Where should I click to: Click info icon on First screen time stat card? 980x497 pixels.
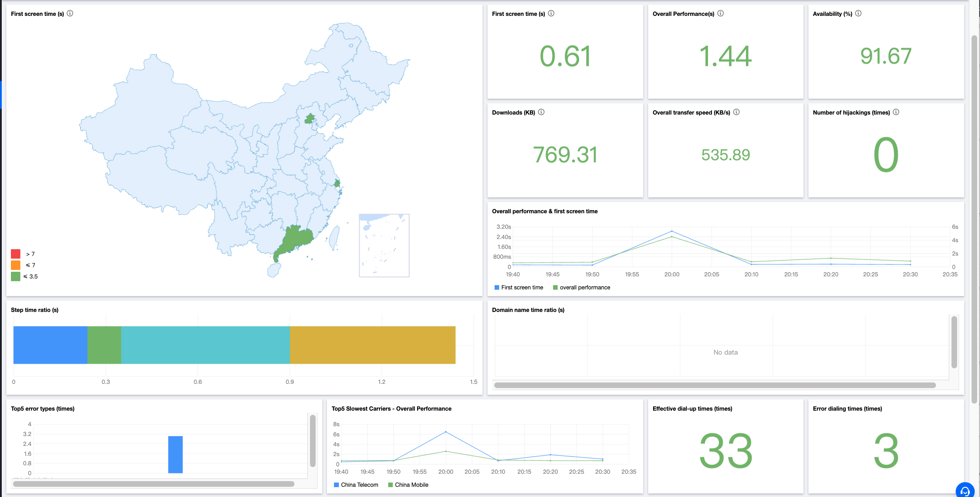point(551,13)
